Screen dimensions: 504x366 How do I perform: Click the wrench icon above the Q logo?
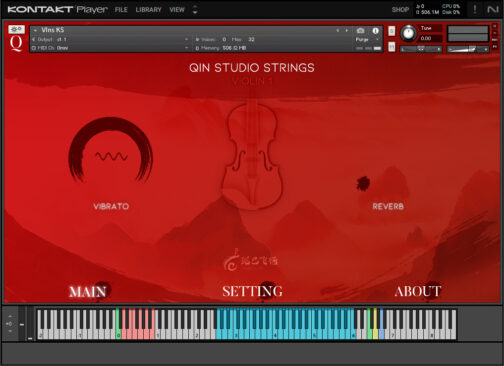pos(16,29)
